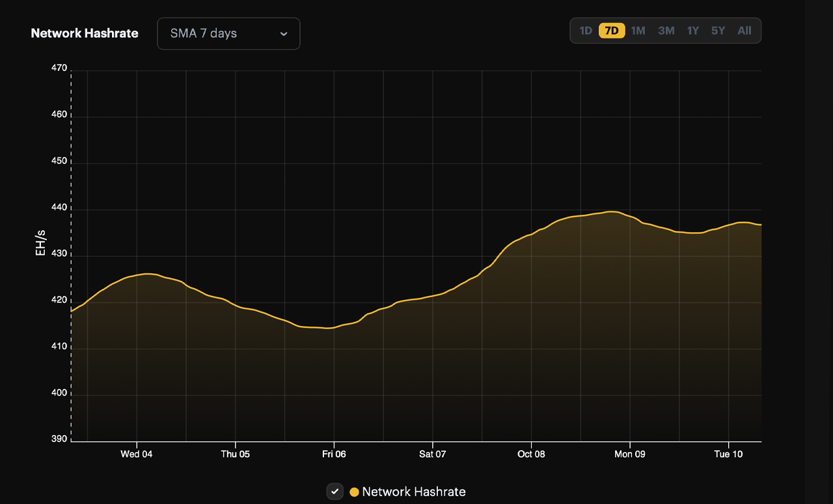Image resolution: width=833 pixels, height=504 pixels.
Task: Click the Fri 06 x-axis label
Action: pos(334,454)
